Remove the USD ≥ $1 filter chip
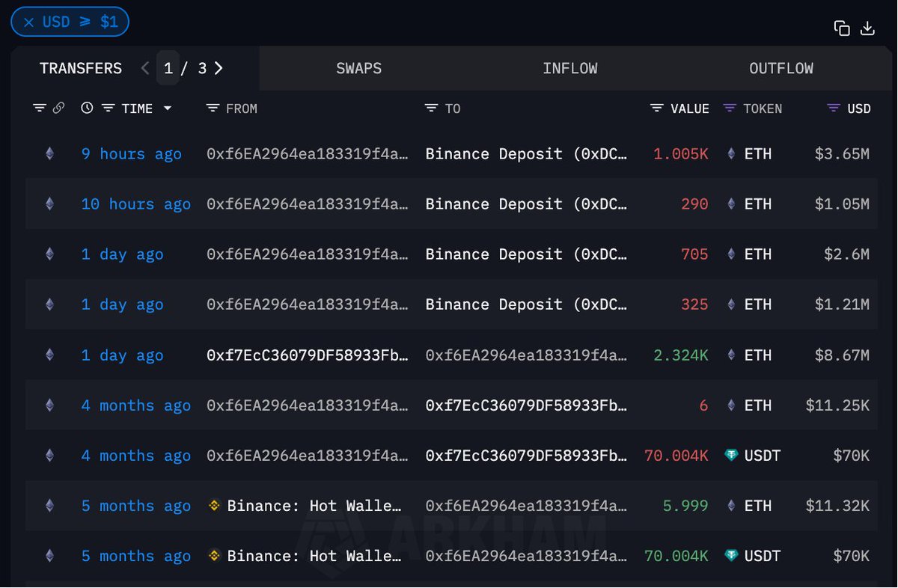The image size is (898, 588). 28,22
